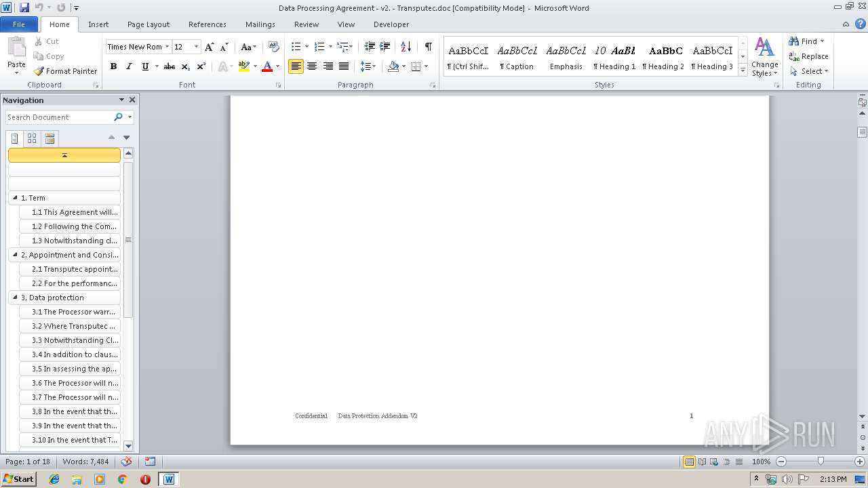Open the font name dropdown

167,47
